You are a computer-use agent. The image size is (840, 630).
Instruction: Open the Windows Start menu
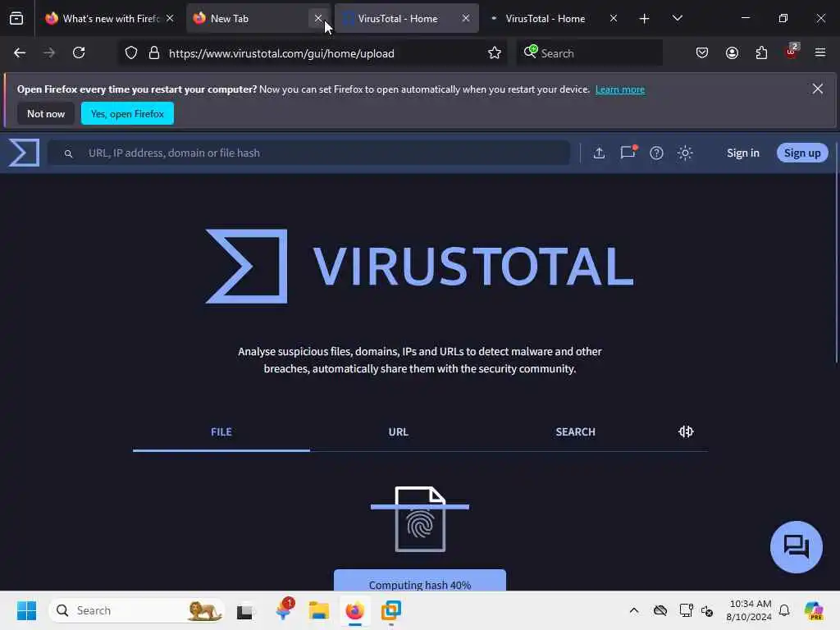(x=26, y=610)
